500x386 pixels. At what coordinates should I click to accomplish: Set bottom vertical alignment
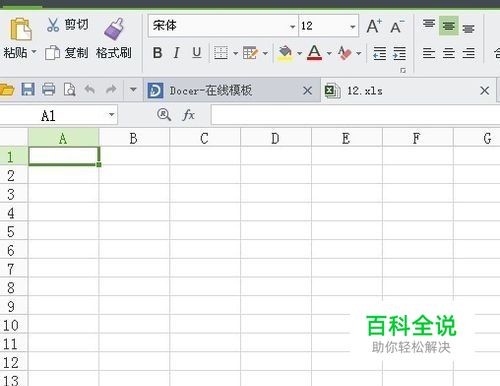pyautogui.click(x=468, y=28)
